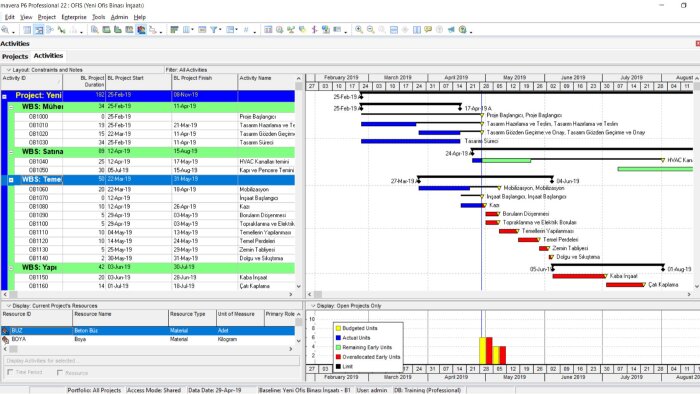Select the BUZ resource row
The image size is (700, 394).
(x=147, y=331)
